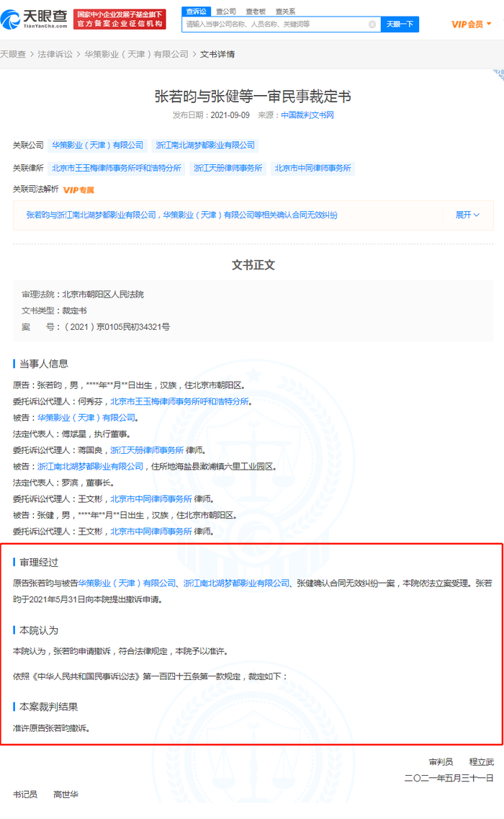Open law firm tag 北京市中同律师事务所

[x=313, y=168]
